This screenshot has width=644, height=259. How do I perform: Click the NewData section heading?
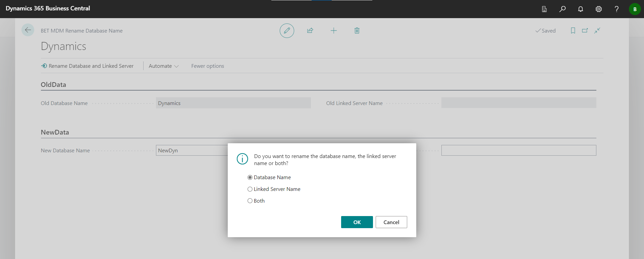click(55, 132)
